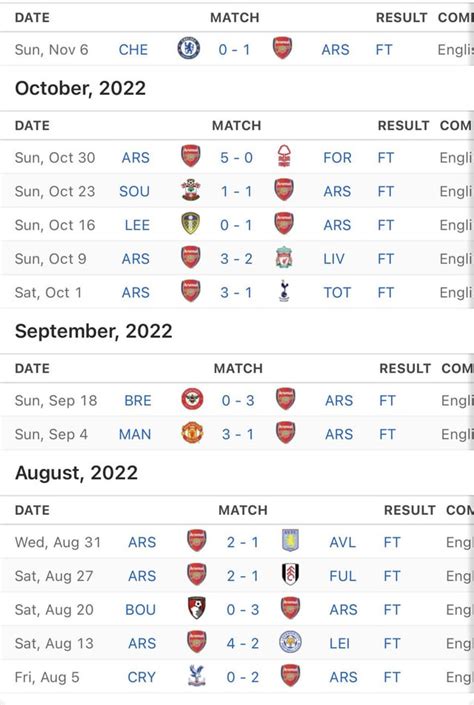The height and width of the screenshot is (705, 474).
Task: Open the 5 - 0 score versus Forest
Action: click(237, 158)
